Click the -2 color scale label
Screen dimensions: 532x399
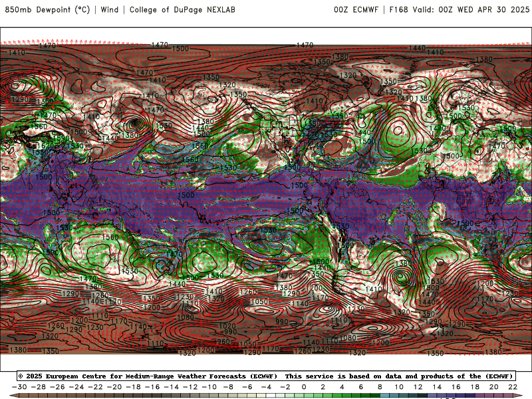[285, 387]
